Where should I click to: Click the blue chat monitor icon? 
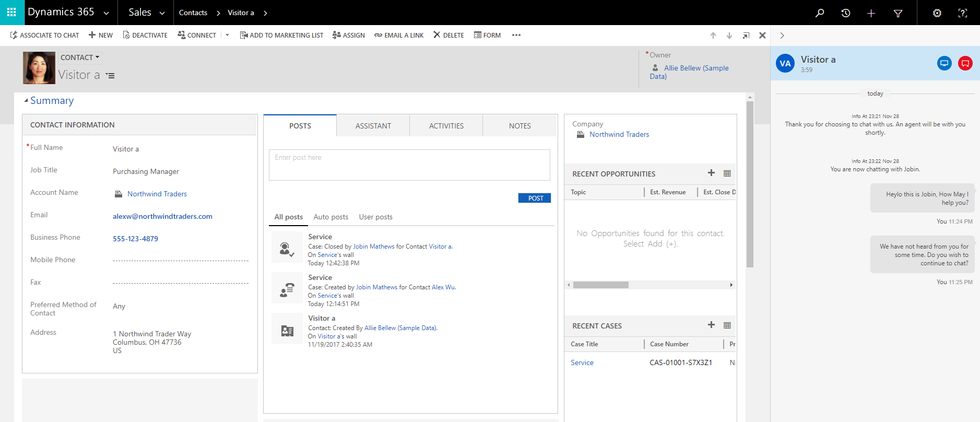(944, 63)
